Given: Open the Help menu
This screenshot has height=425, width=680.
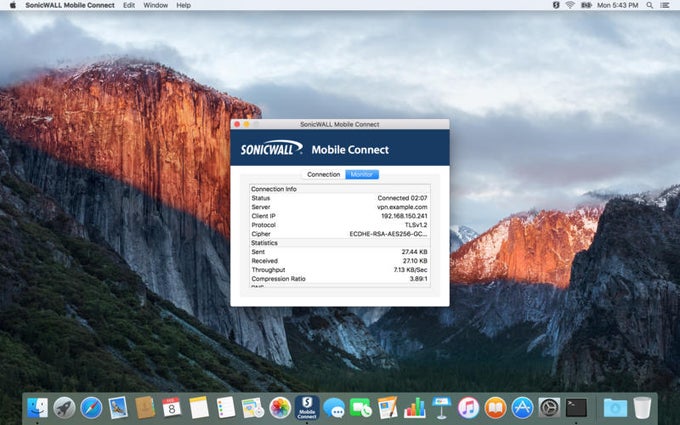Looking at the screenshot, I should tap(183, 5).
